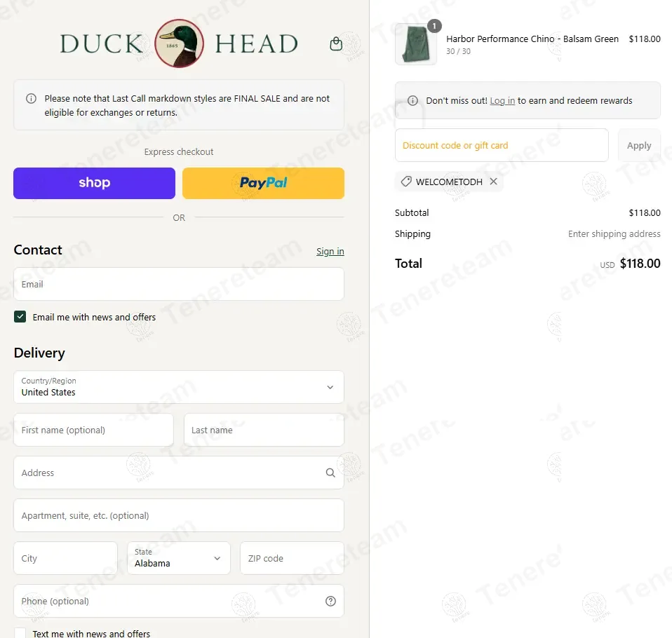Click the Discount code or gift card field
Image resolution: width=672 pixels, height=638 pixels.
(x=502, y=146)
